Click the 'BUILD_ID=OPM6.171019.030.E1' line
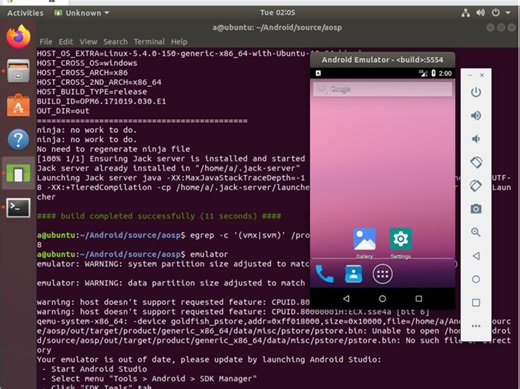The image size is (520, 389). click(x=101, y=101)
